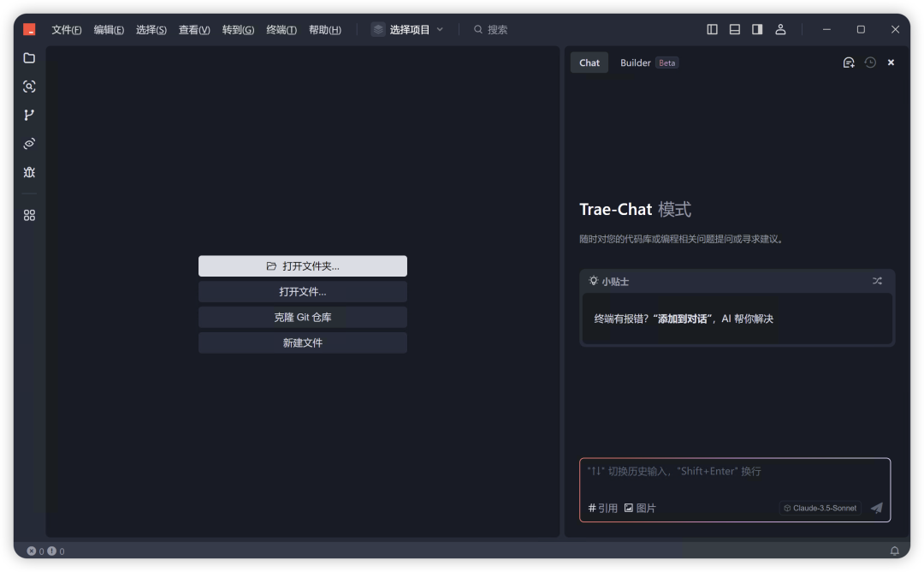
Task: Open the Source Control branch icon
Action: (29, 115)
